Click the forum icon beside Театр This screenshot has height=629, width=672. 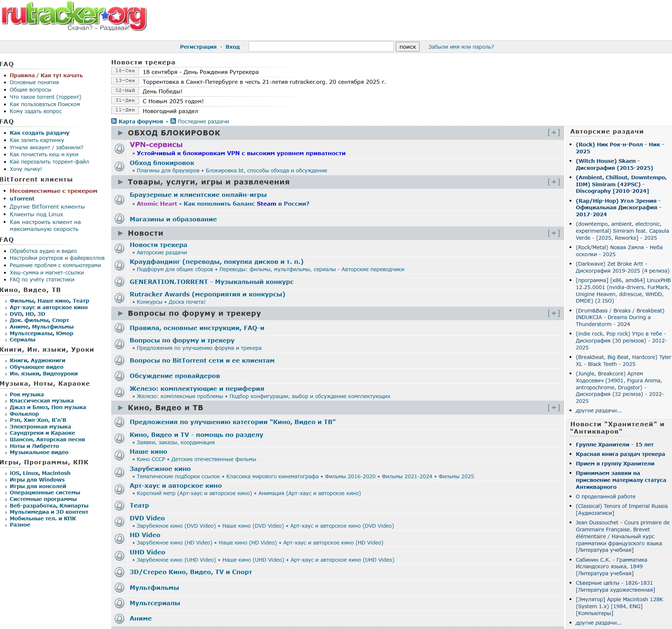click(120, 505)
